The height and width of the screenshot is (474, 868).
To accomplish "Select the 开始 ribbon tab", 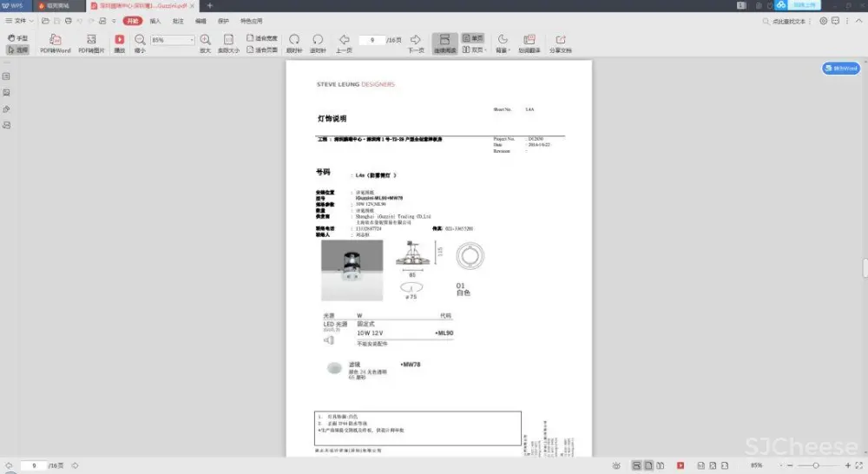I will coord(132,21).
